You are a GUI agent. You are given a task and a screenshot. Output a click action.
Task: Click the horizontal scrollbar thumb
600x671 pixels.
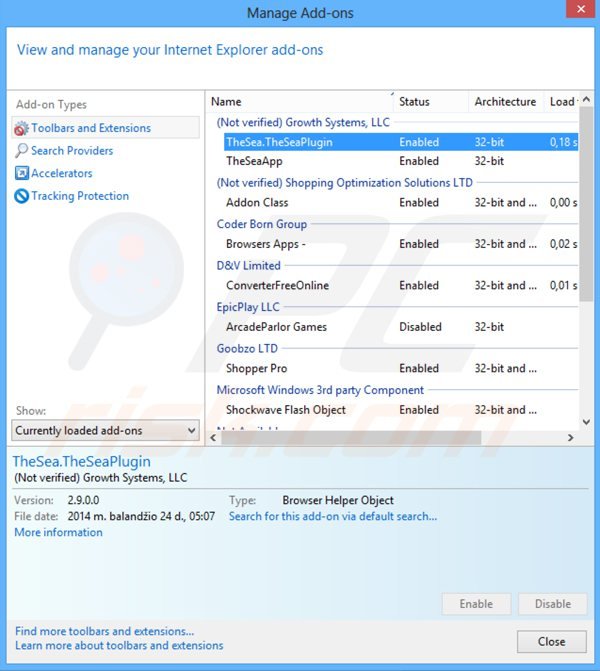click(x=351, y=438)
